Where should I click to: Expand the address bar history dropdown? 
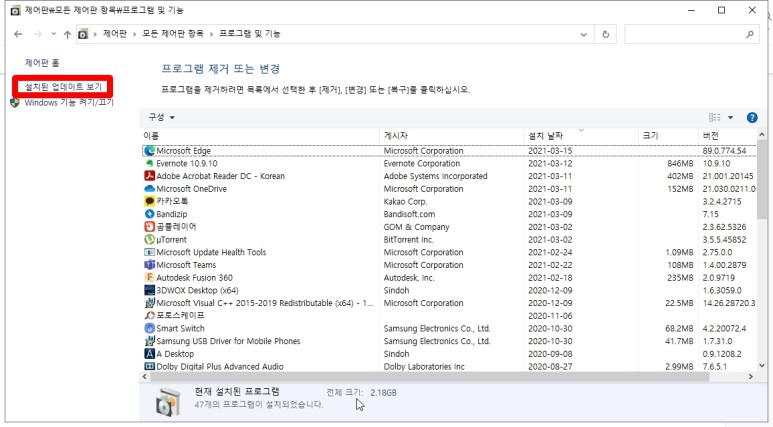tap(584, 34)
